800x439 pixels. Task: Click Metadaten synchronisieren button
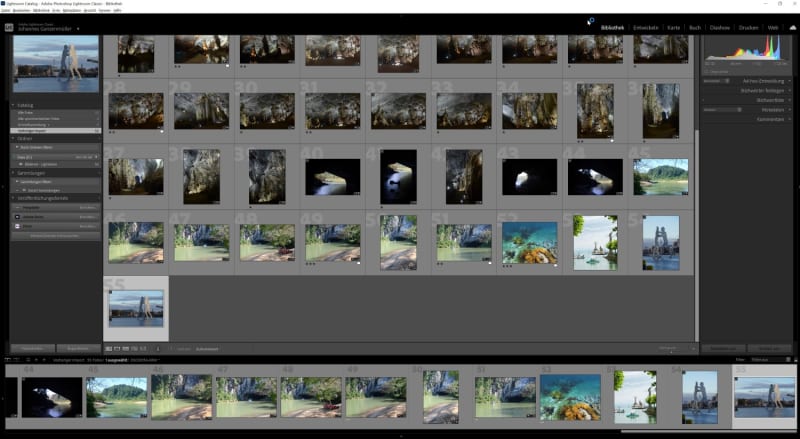[x=723, y=349]
